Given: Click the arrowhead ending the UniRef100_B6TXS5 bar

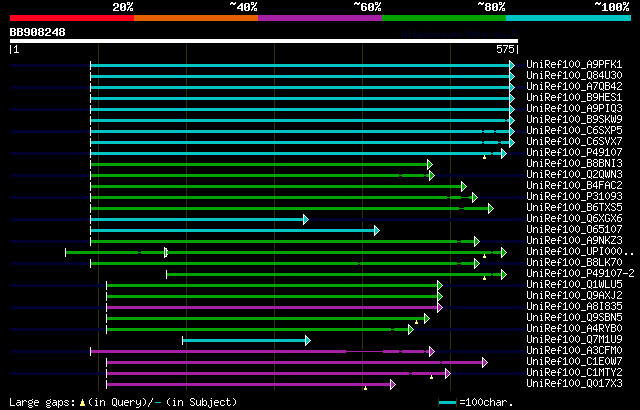Looking at the screenshot, I should (x=491, y=208).
